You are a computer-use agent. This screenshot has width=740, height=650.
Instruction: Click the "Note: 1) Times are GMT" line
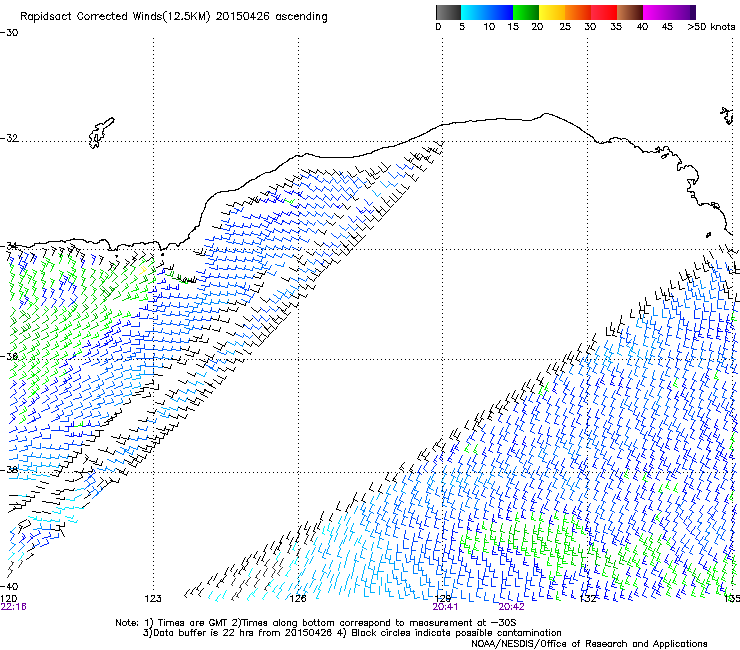click(x=316, y=623)
